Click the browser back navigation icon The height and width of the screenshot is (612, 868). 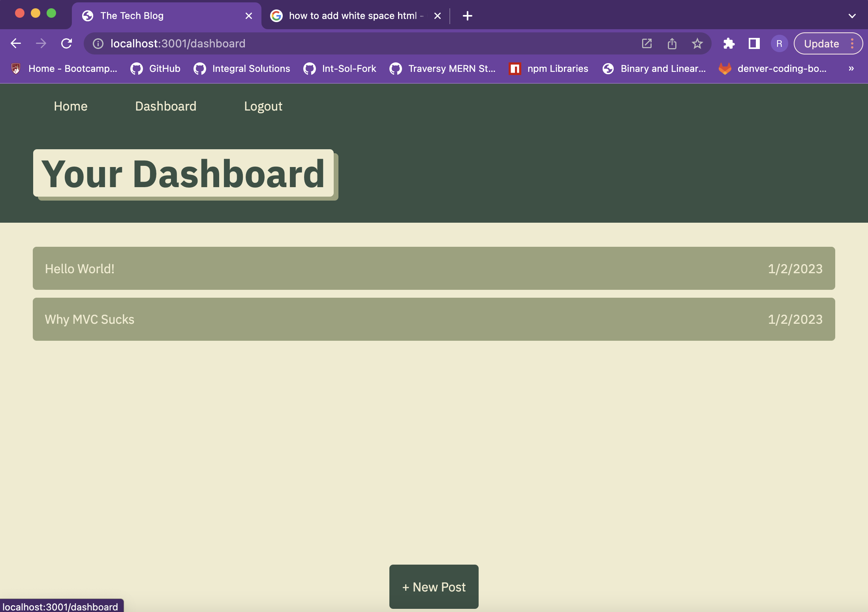[x=15, y=44]
